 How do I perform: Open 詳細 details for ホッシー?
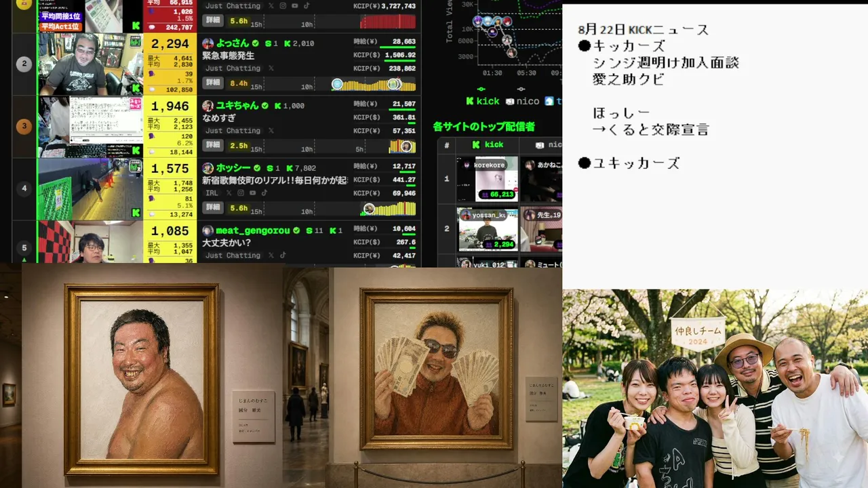click(x=213, y=207)
